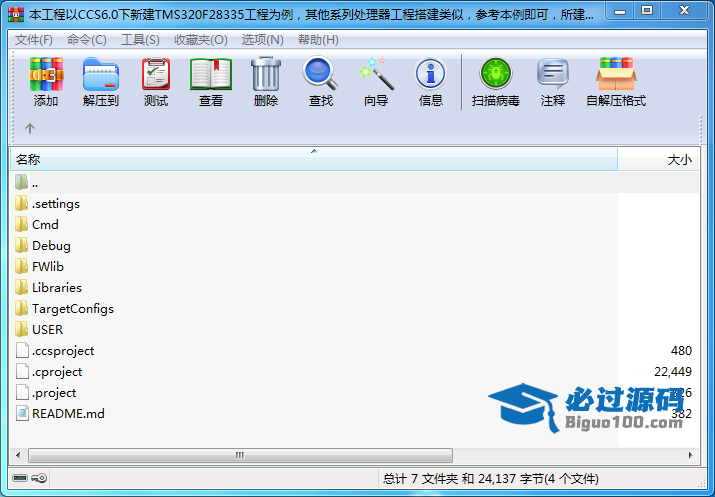Click the disk drive icon in status bar

point(20,478)
